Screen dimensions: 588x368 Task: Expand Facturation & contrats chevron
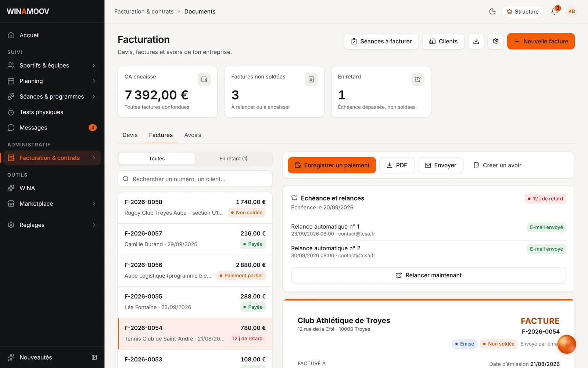94,158
